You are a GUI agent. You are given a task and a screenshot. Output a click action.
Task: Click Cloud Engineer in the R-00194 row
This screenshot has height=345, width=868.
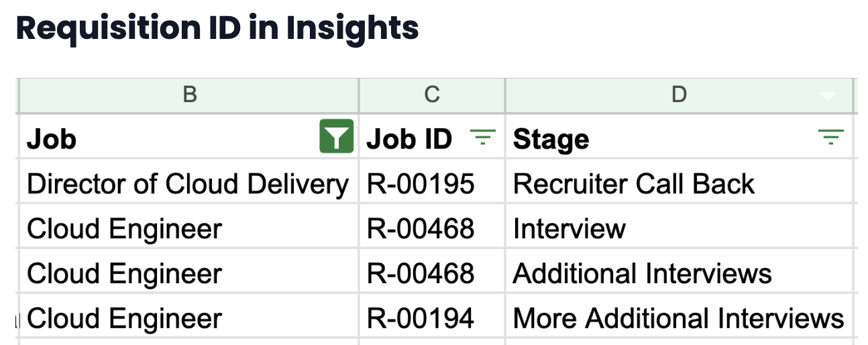point(125,318)
